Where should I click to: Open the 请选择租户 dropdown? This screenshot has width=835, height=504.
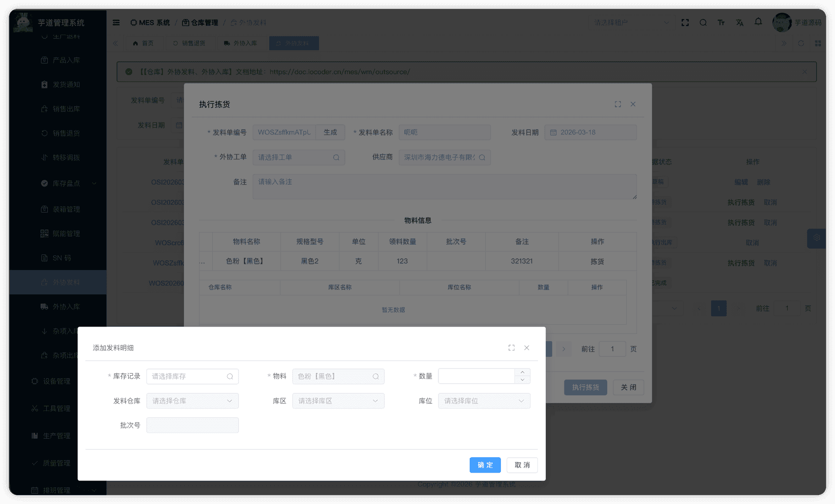(631, 22)
